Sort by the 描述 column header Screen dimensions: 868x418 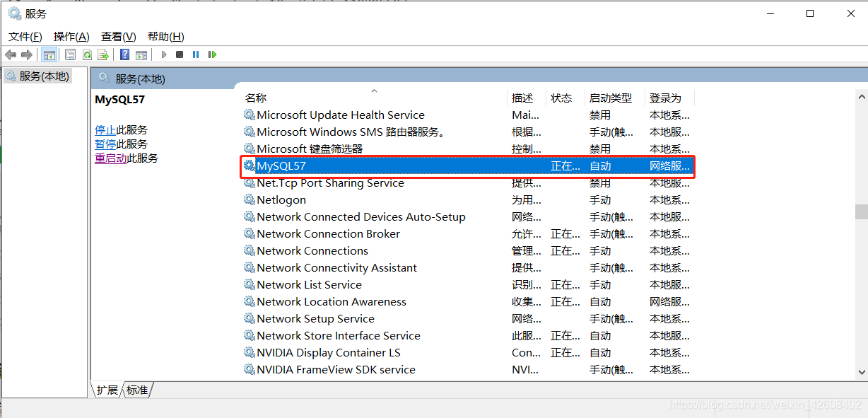[x=528, y=98]
